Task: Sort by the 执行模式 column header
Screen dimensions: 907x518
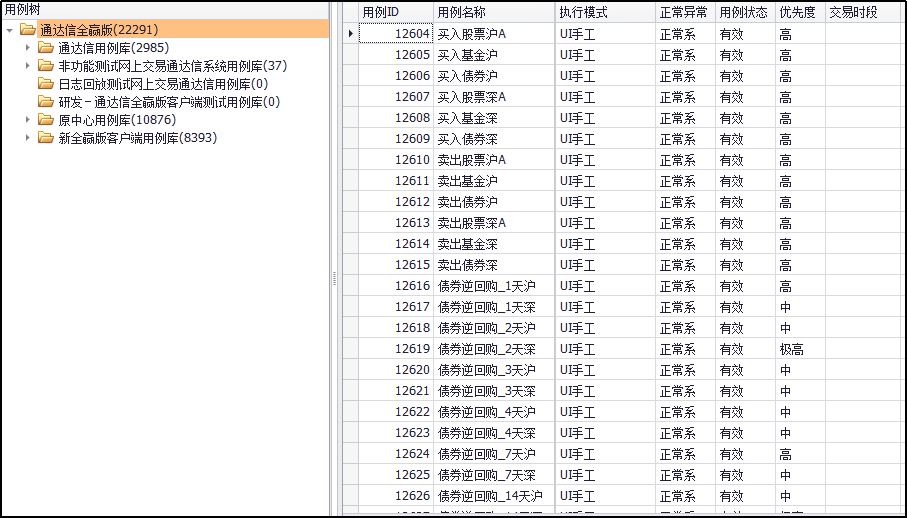Action: (606, 12)
